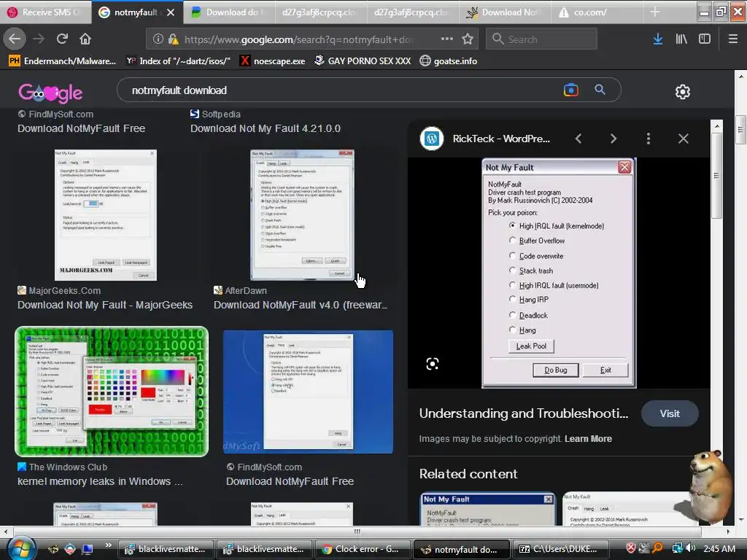Viewport: 747px width, 560px height.
Task: Expand quick launch chevron on taskbar
Action: (108, 545)
